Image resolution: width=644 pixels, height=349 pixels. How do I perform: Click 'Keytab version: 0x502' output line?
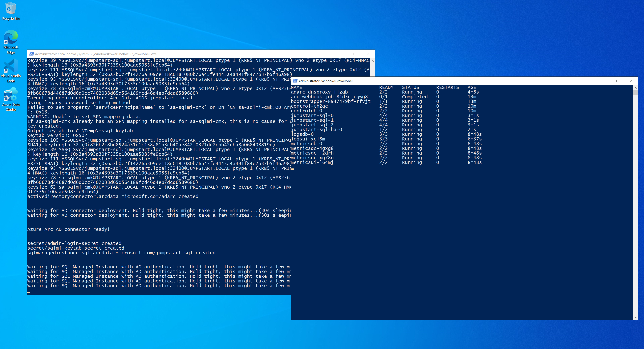click(57, 135)
